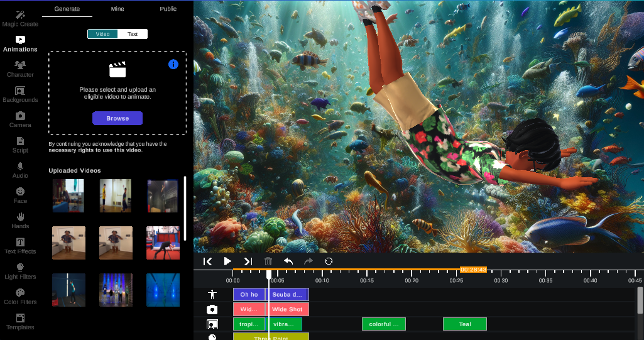Screen dimensions: 644x340
Task: Click the blue info icon
Action: point(173,65)
